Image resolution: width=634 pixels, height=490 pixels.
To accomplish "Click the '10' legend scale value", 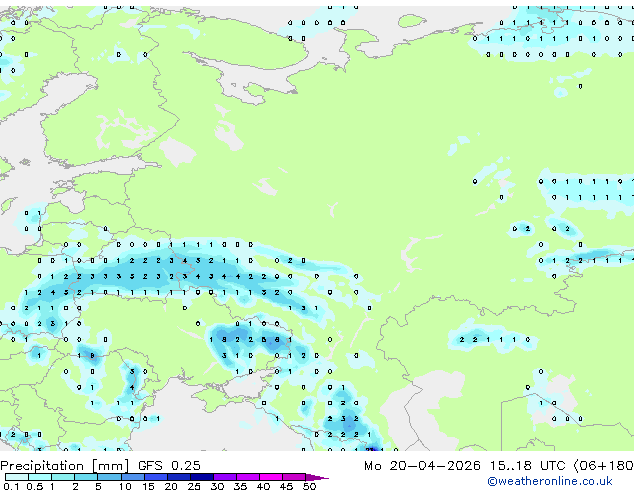I will coord(125,486).
